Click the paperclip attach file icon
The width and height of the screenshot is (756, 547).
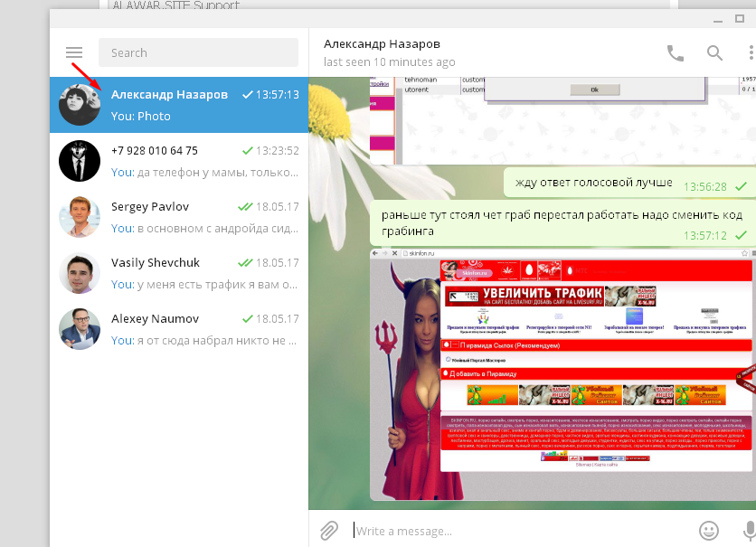(x=329, y=530)
